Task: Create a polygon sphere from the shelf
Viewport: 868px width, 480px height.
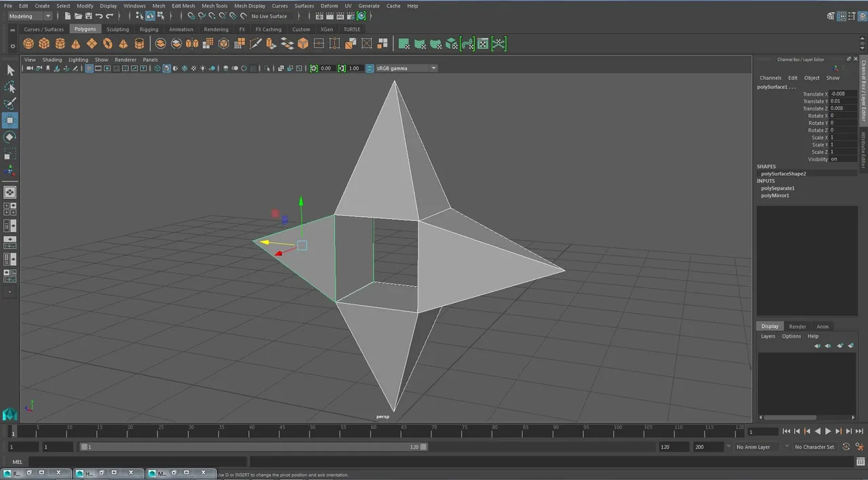Action: [x=28, y=43]
